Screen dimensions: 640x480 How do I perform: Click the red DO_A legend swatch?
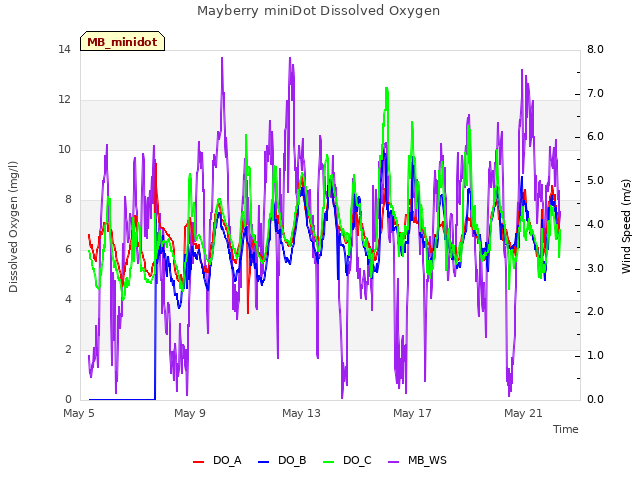point(198,462)
